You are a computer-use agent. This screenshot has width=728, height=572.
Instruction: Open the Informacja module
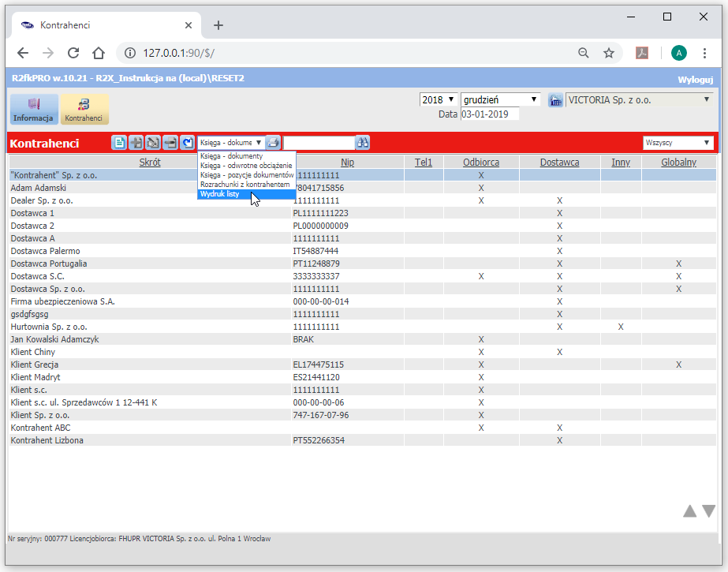click(34, 109)
